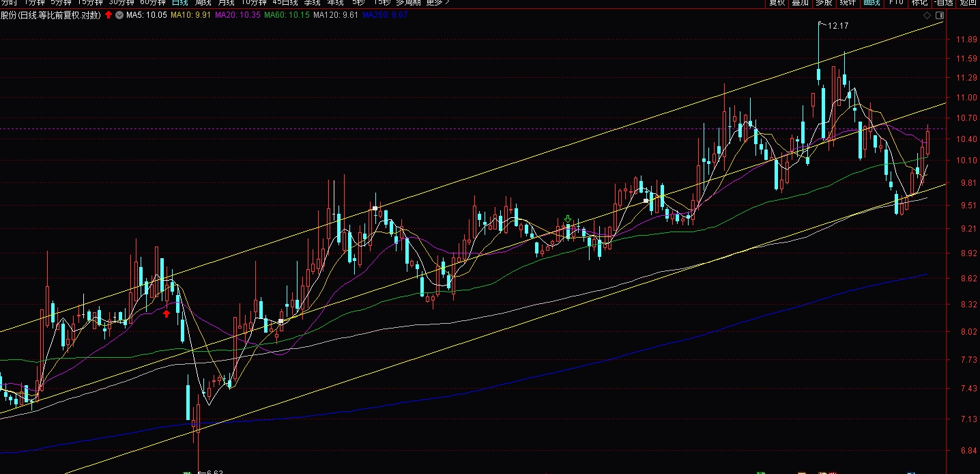Viewport: 980px width, 474px height.
Task: Select the 15分钟 period tab
Action: (89, 3)
